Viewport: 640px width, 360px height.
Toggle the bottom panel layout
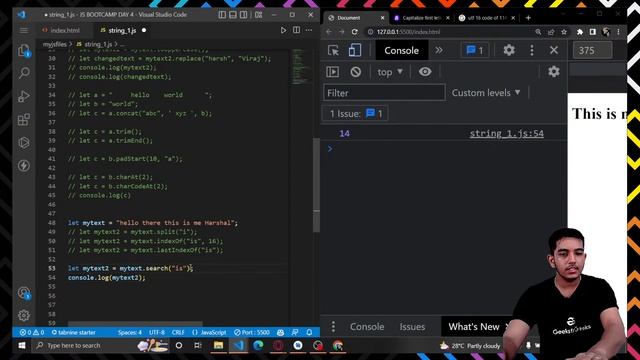(x=233, y=15)
